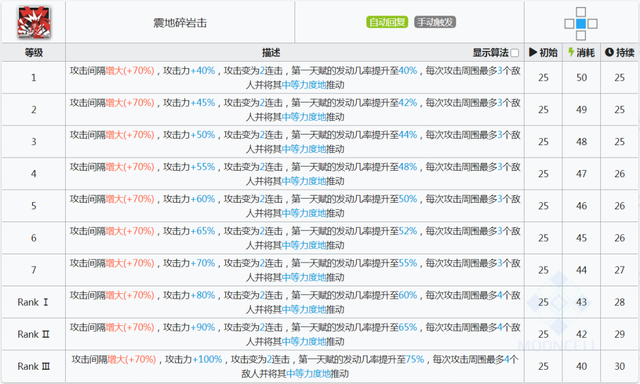This screenshot has width=640, height=384.
Task: Click the 消耗 value 43 in Rank I
Action: click(581, 302)
